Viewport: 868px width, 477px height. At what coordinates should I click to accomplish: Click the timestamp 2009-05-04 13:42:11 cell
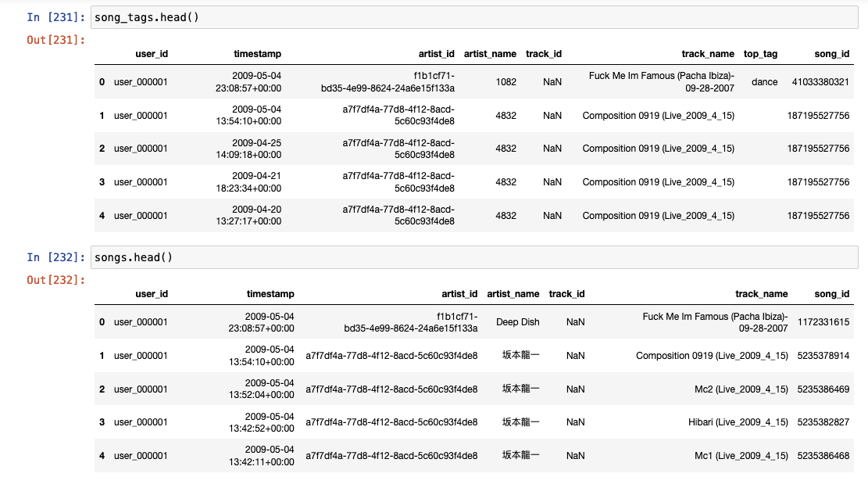coord(261,455)
